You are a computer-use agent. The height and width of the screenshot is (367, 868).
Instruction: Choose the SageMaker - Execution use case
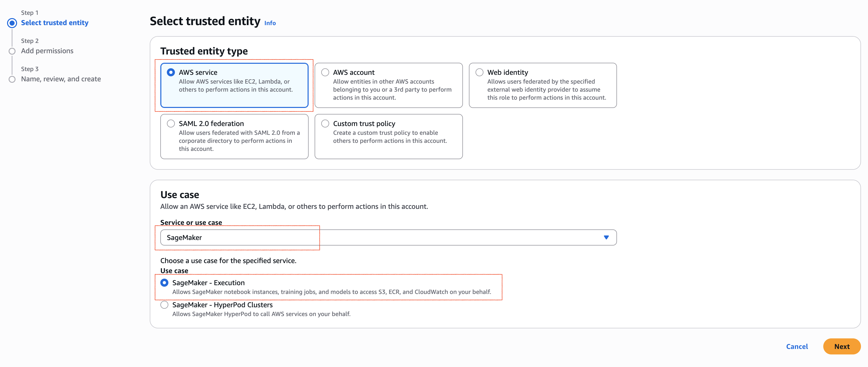click(x=164, y=283)
